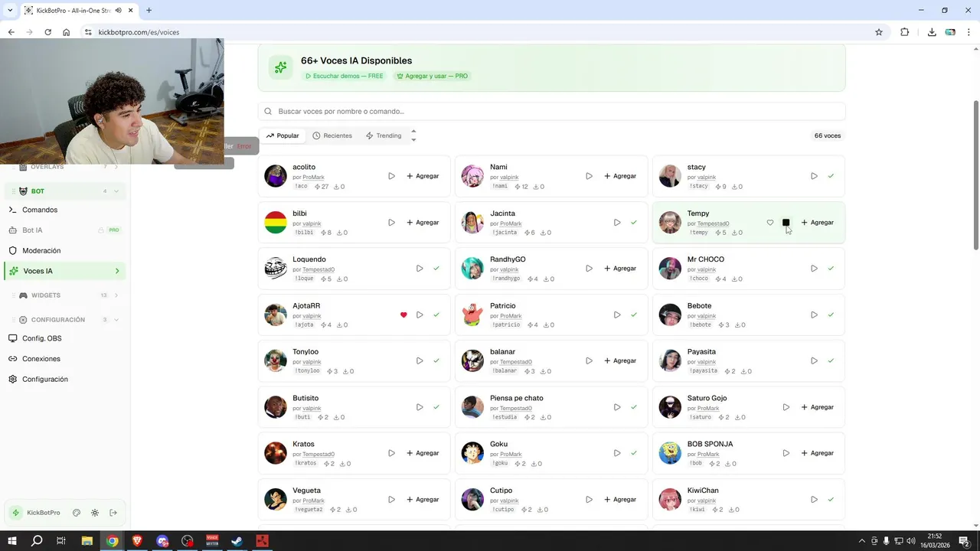The image size is (980, 551).
Task: Toggle the added checkmark for Mr CHOCO
Action: coord(831,269)
